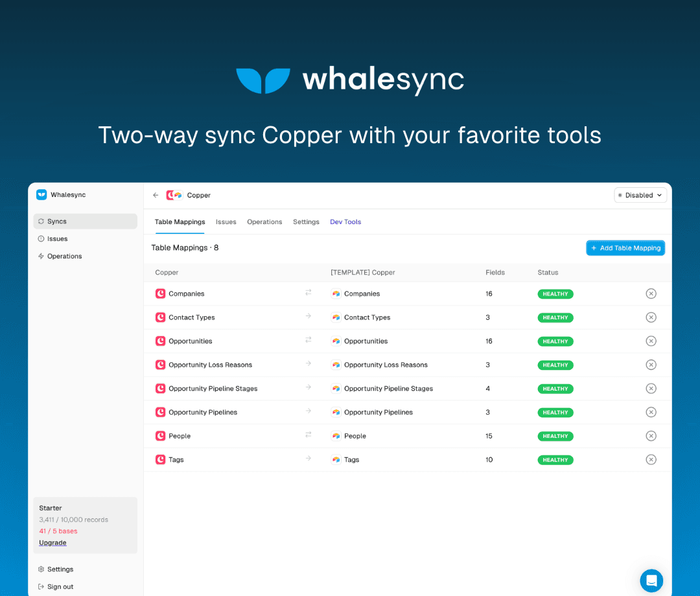The width and height of the screenshot is (700, 596).
Task: Click the Airtable icon beside template Opportunities
Action: (x=336, y=341)
